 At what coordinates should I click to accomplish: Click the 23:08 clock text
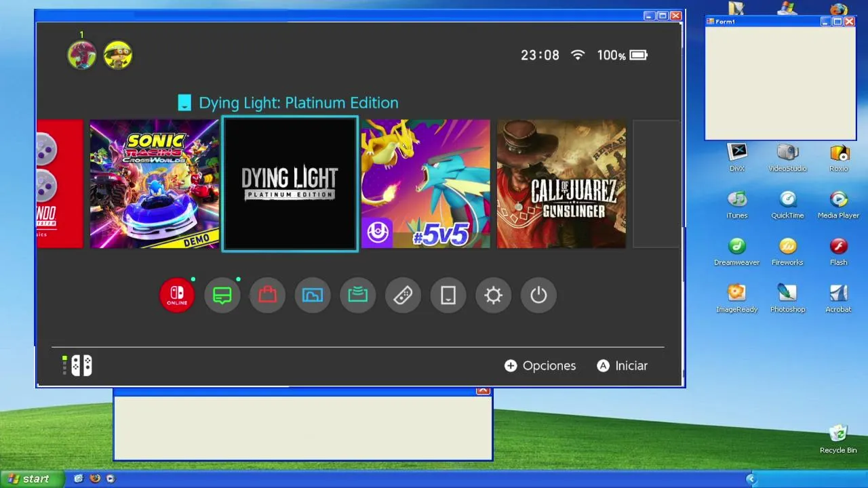(x=540, y=55)
